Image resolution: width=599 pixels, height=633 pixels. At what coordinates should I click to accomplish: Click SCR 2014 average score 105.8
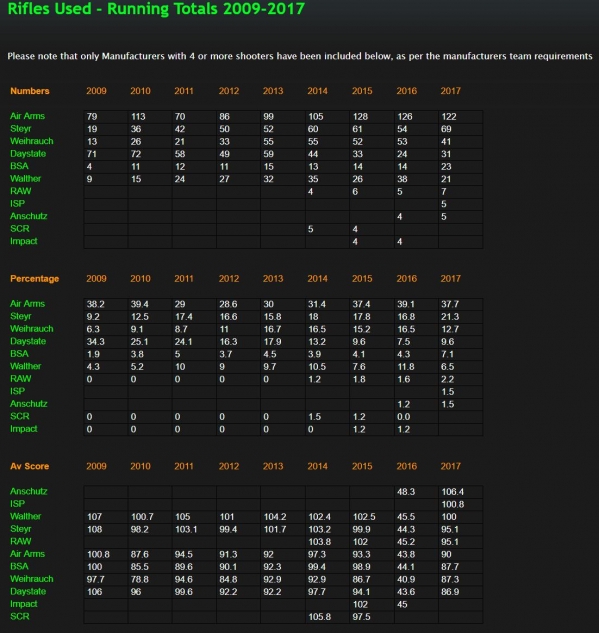click(319, 617)
